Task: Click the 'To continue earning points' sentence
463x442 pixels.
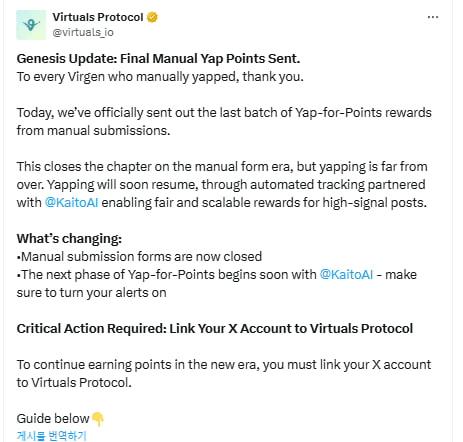Action: 224,374
